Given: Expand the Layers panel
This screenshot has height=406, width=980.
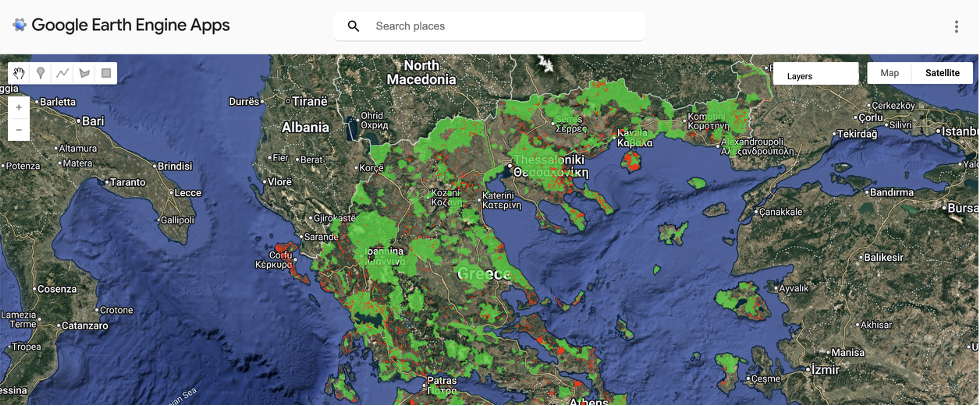Looking at the screenshot, I should point(815,74).
